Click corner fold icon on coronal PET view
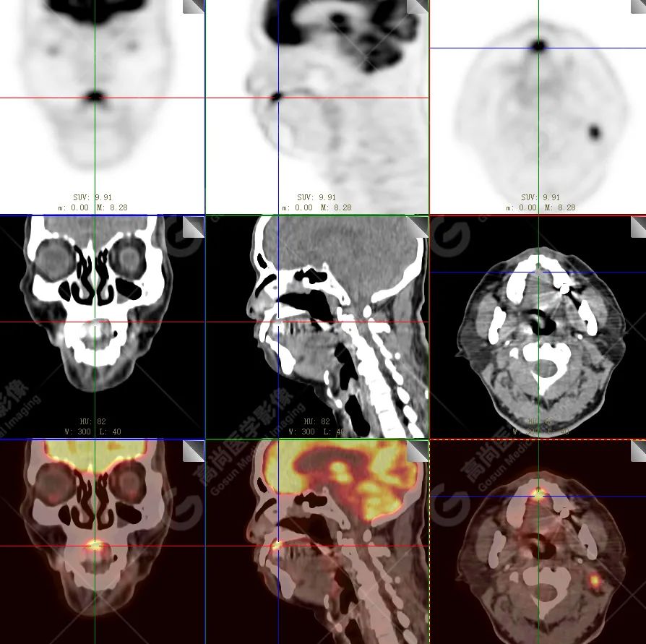 click(193, 7)
